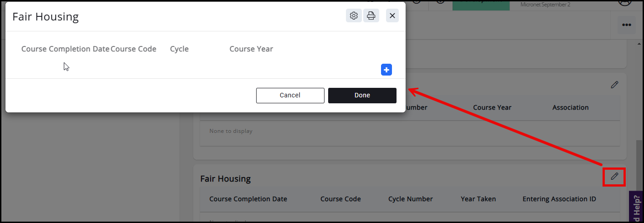Click the Entering Association ID header
The height and width of the screenshot is (223, 644).
[559, 199]
